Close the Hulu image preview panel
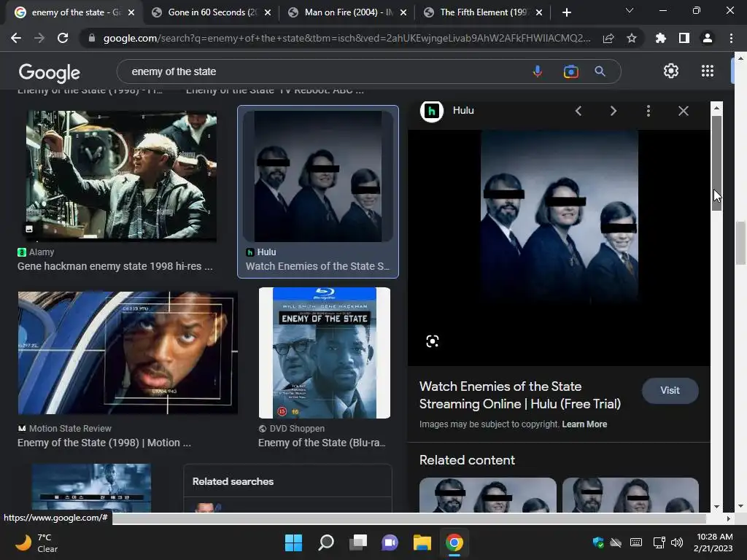Screen dimensions: 747x560 pos(683,111)
